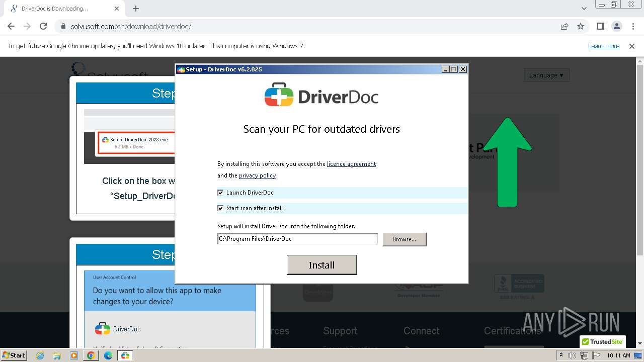Viewport: 644px width, 362px height.
Task: Show hidden system tray icons
Action: (x=561, y=355)
